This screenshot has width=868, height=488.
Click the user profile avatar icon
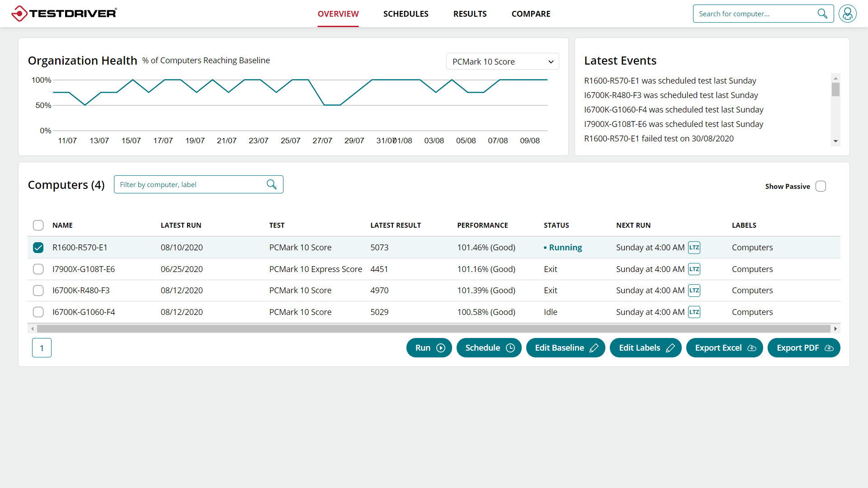coord(847,14)
